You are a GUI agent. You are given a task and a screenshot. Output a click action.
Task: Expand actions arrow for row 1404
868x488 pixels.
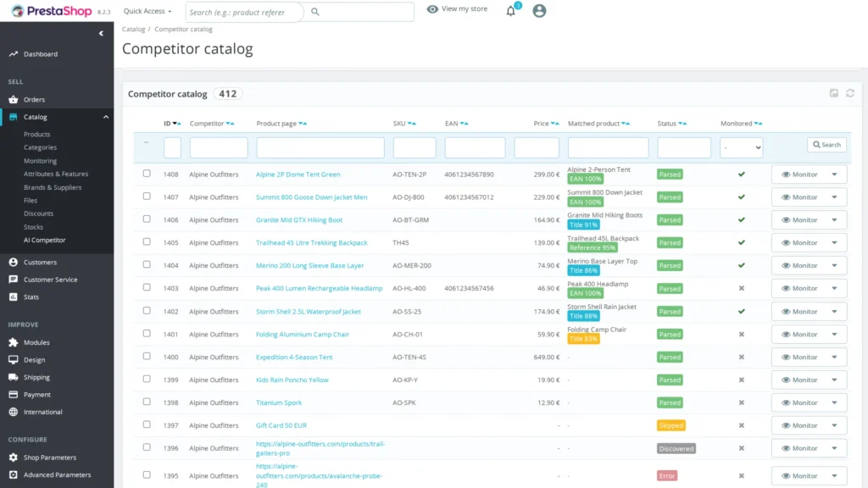coord(834,265)
